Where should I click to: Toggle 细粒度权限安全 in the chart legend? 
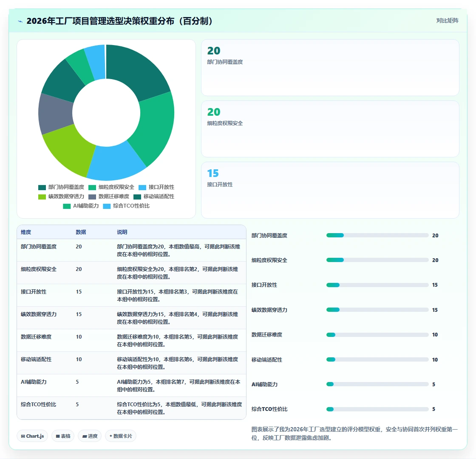click(x=111, y=187)
